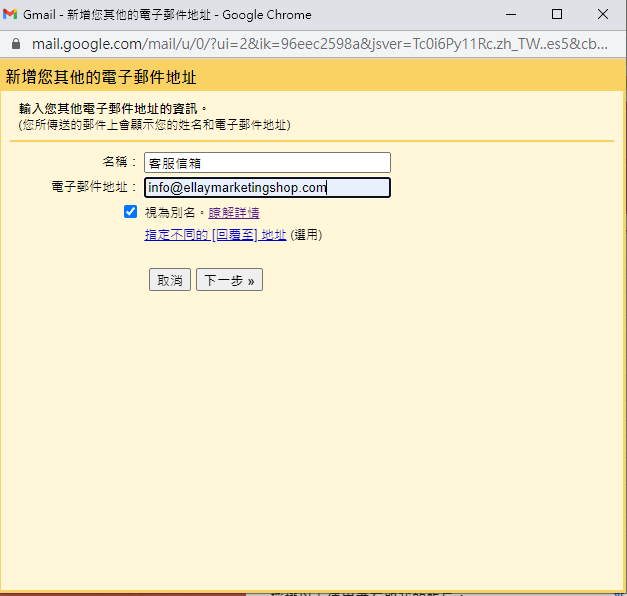Click the 視為別名 checkbox label text

tap(174, 213)
